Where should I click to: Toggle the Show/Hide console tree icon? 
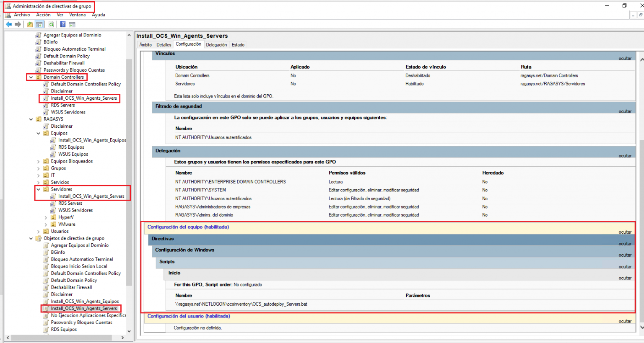39,24
